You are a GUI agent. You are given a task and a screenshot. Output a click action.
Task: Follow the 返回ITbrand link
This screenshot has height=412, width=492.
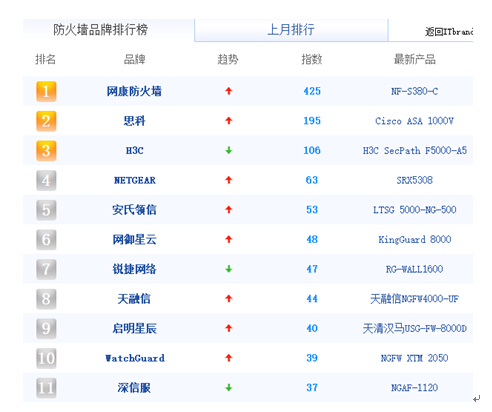[449, 32]
